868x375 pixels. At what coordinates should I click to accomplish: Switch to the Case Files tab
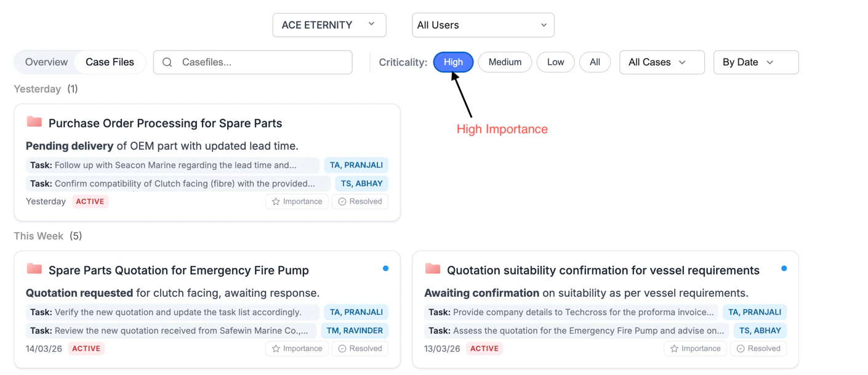(110, 62)
